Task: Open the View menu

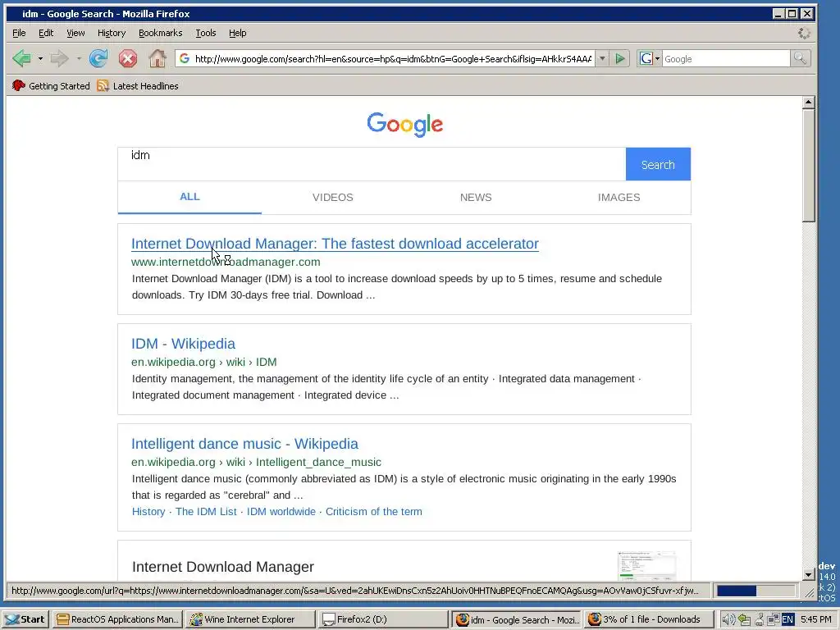Action: pos(75,33)
